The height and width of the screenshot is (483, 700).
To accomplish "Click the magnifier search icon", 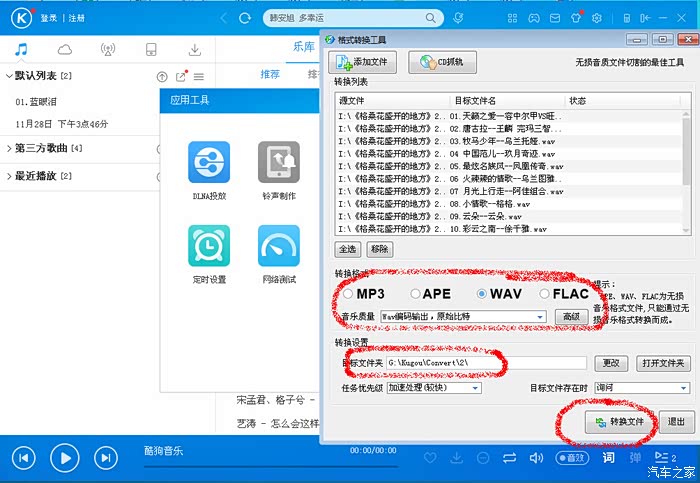I will (x=430, y=18).
